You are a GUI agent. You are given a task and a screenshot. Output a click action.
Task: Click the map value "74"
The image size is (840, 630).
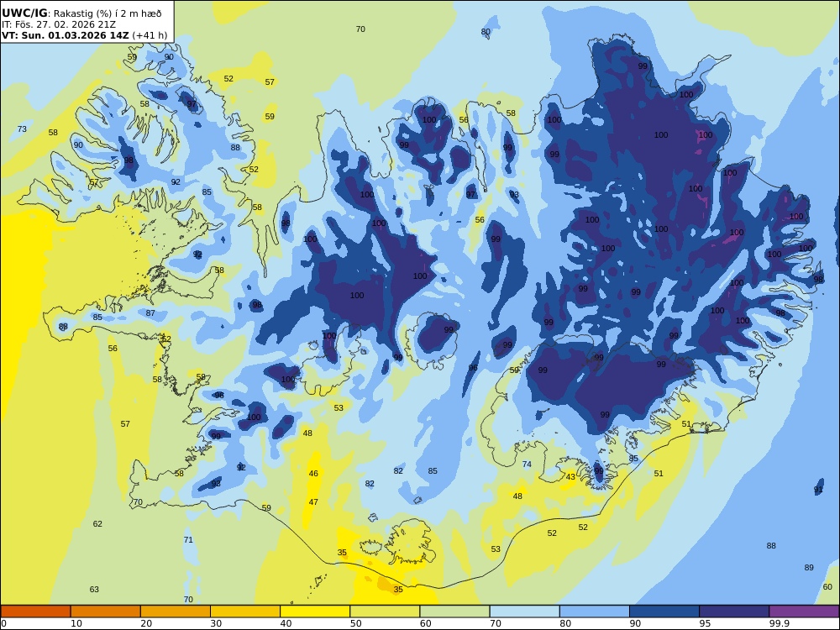[527, 465]
